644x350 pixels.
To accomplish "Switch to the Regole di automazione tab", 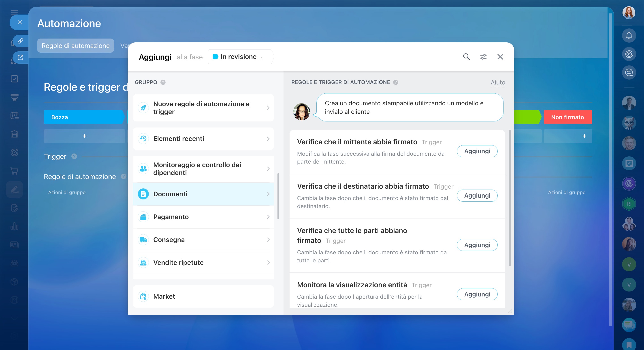I will coord(75,45).
